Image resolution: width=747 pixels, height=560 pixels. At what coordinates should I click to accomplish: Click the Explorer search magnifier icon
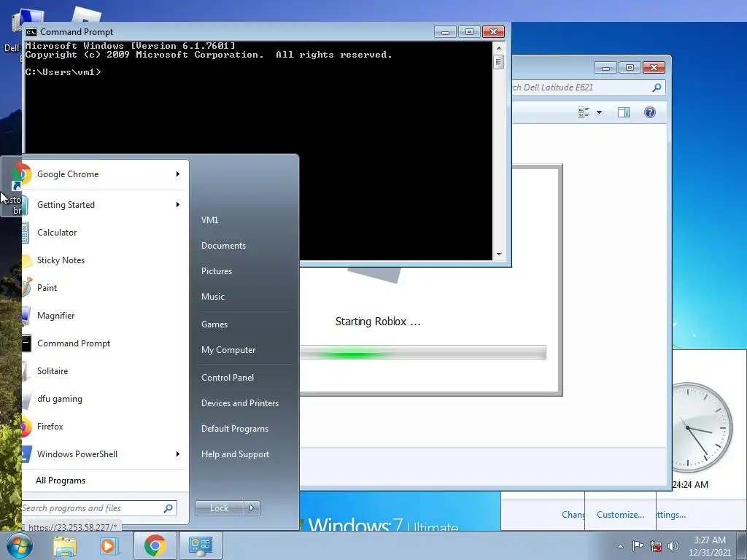pyautogui.click(x=657, y=87)
